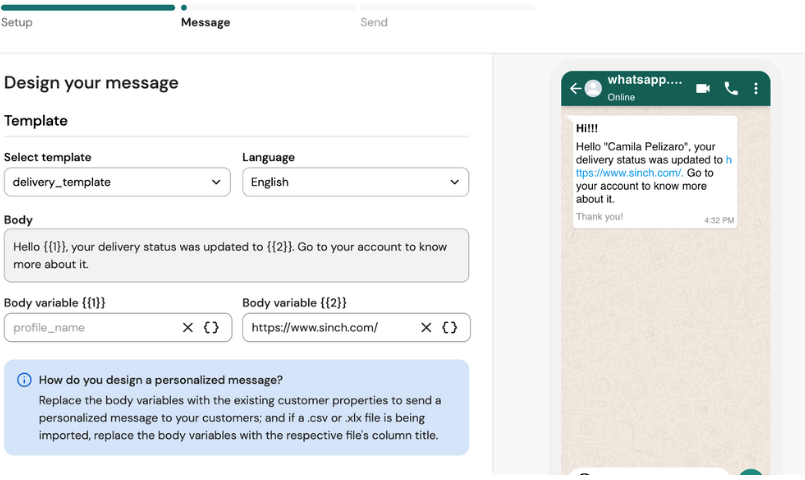Image resolution: width=805 pixels, height=480 pixels.
Task: Clear the Body variable {{1}} field
Action: click(187, 327)
